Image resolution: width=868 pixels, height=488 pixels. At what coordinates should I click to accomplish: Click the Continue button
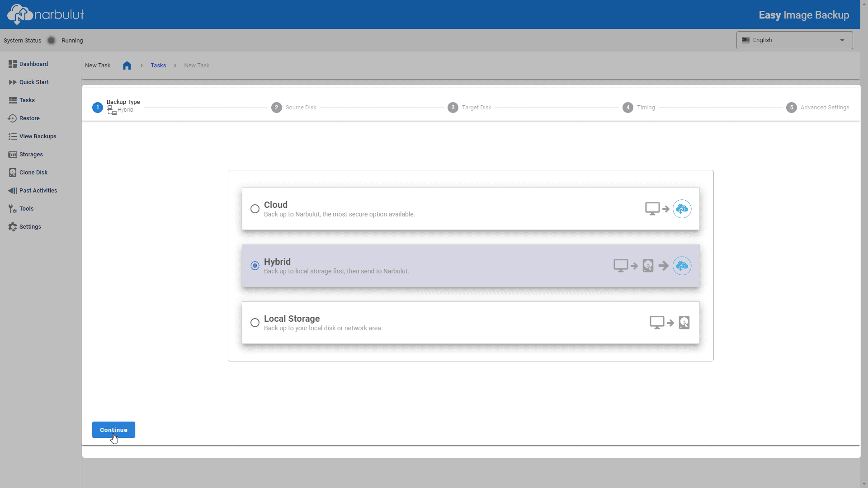point(113,430)
